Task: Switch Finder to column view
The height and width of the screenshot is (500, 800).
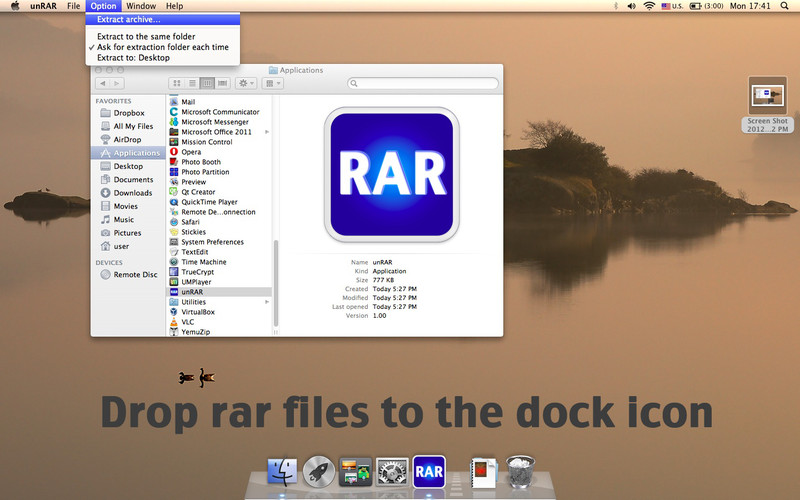Action: (x=207, y=83)
